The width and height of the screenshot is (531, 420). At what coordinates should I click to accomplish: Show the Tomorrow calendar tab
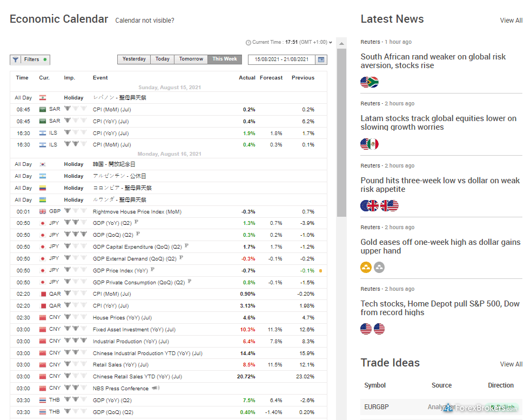point(191,59)
